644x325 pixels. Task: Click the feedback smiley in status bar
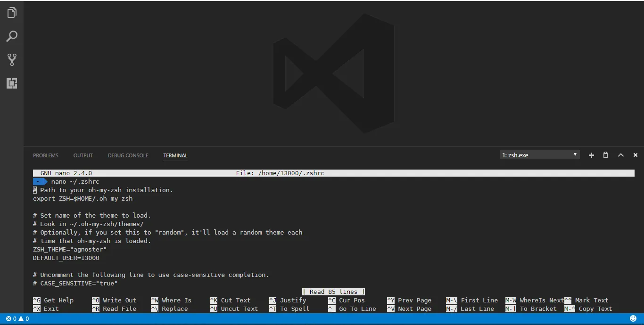pos(633,319)
